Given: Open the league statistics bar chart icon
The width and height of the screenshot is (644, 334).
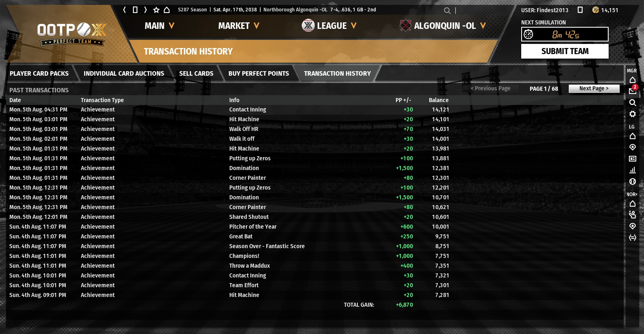Looking at the screenshot, I should (633, 170).
